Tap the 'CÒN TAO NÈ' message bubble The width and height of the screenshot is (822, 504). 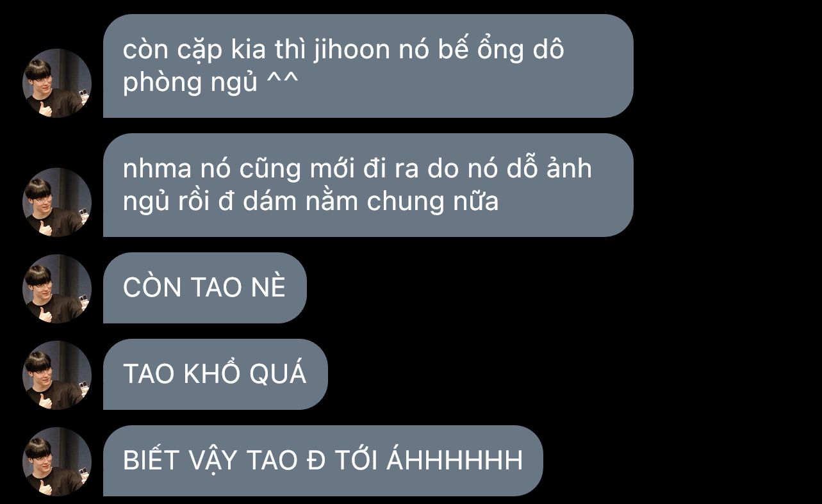(x=205, y=288)
